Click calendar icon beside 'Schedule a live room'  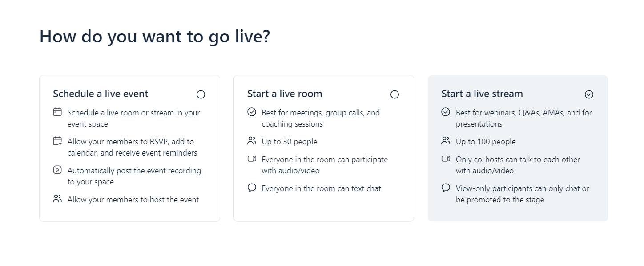tap(57, 112)
